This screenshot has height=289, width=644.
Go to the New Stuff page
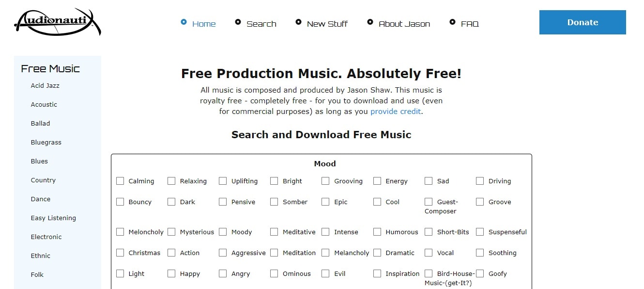click(327, 24)
